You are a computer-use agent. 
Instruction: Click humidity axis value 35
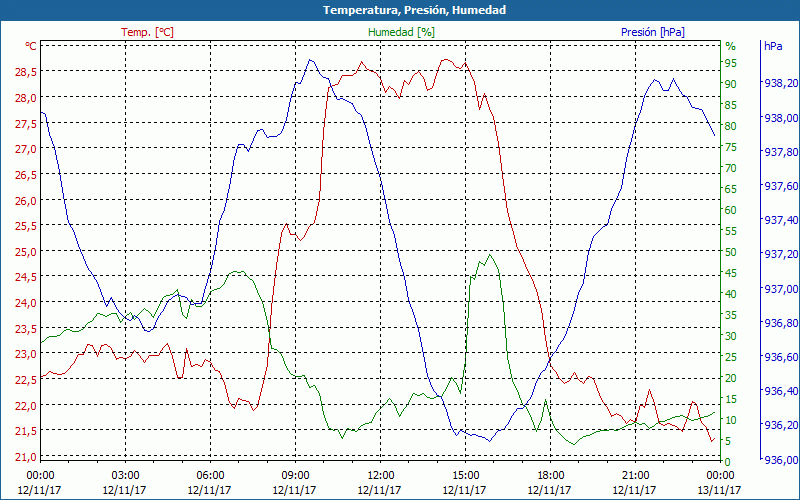coord(731,315)
